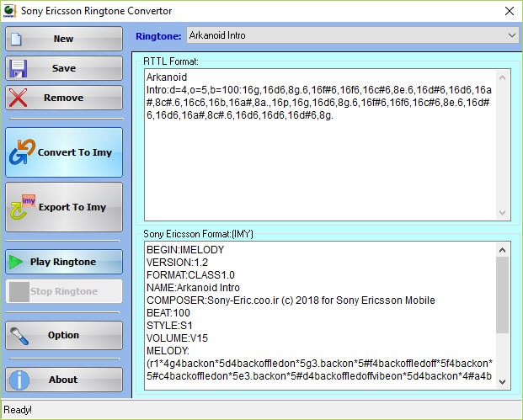Save the current ringtone
This screenshot has height=420, width=523.
pyautogui.click(x=64, y=68)
